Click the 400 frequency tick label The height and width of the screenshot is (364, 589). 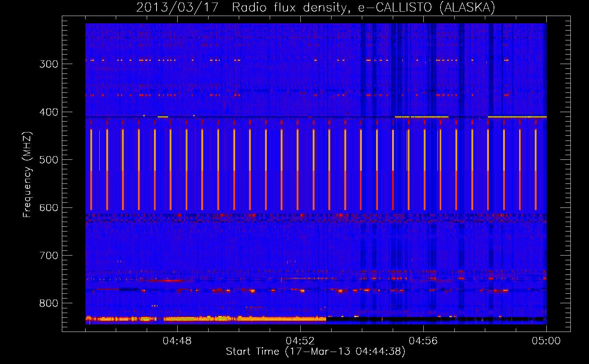click(49, 112)
